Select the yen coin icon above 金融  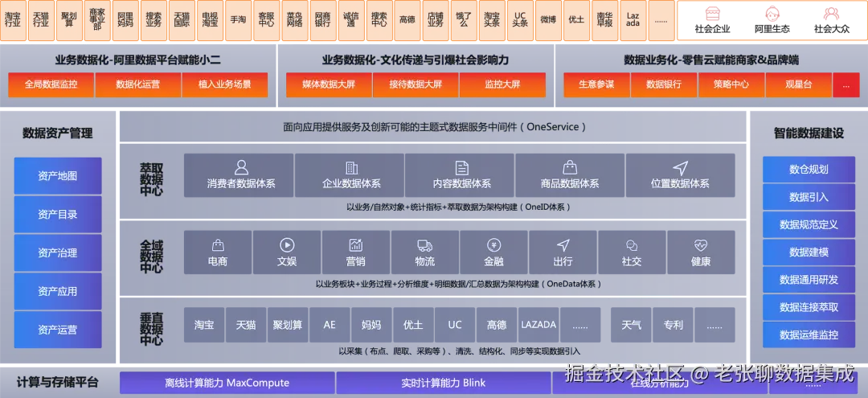(x=493, y=244)
